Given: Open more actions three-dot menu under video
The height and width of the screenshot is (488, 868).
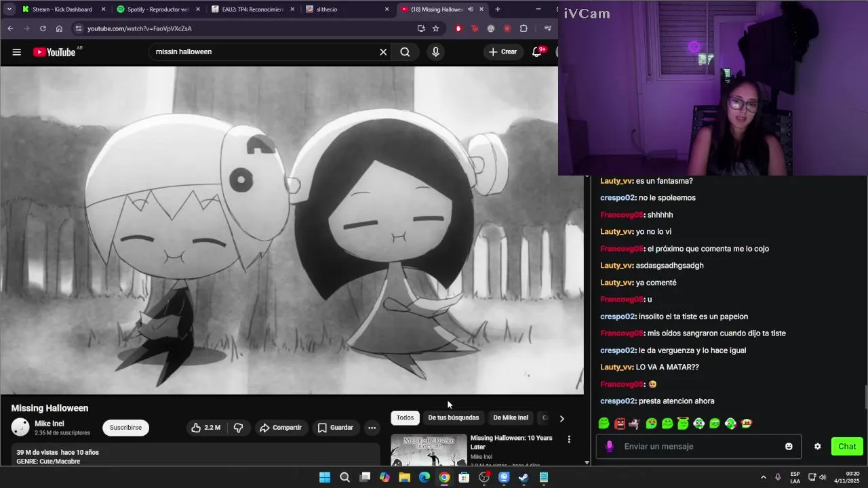Looking at the screenshot, I should [372, 428].
